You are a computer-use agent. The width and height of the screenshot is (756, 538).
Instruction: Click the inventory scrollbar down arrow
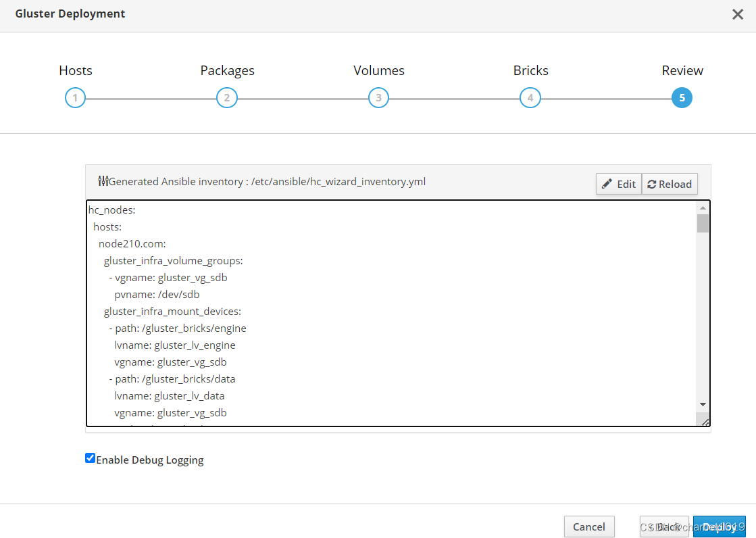703,404
